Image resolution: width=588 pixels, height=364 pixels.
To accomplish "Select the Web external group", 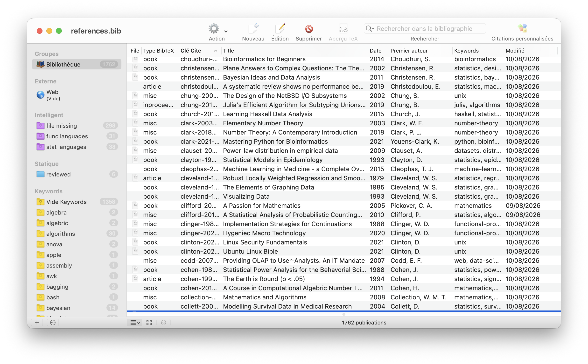I will click(x=77, y=95).
